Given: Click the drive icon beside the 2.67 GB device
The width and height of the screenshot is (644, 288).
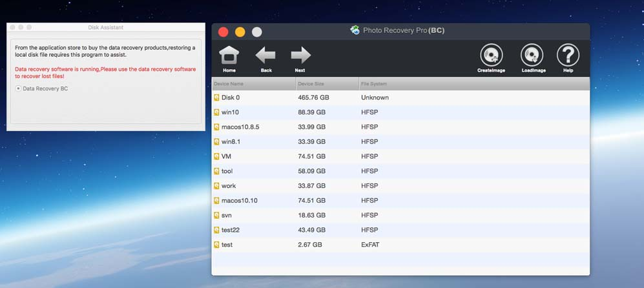Looking at the screenshot, I should [x=216, y=245].
